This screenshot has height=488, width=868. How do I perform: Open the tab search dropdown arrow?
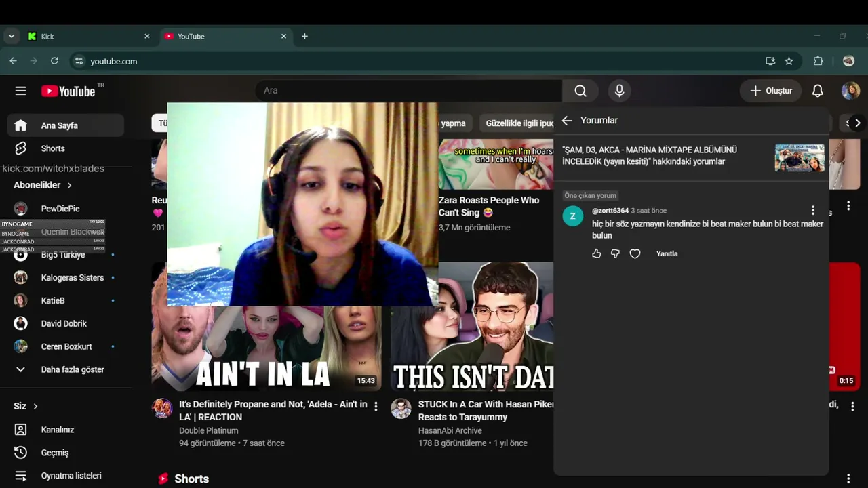[12, 36]
